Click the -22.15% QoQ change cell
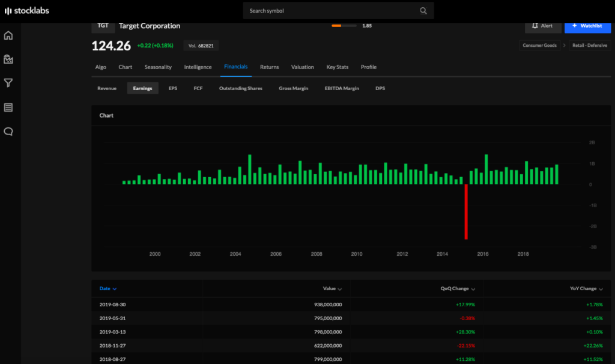 tap(466, 346)
